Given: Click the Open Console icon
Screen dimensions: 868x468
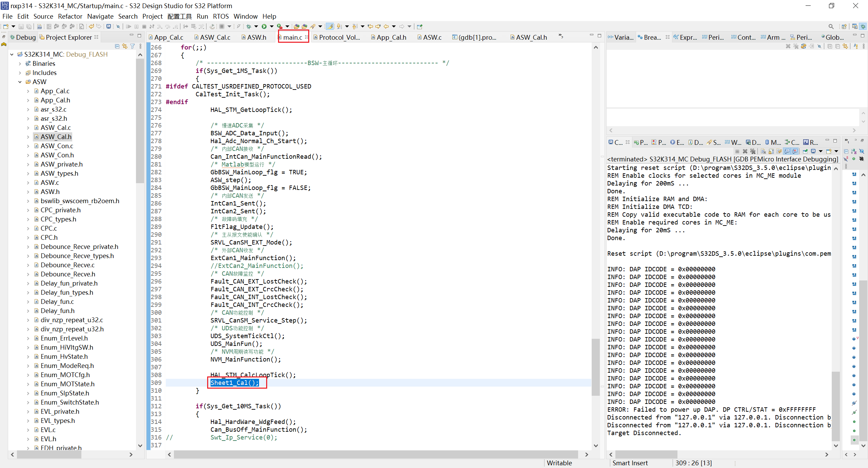Looking at the screenshot, I should tap(829, 151).
